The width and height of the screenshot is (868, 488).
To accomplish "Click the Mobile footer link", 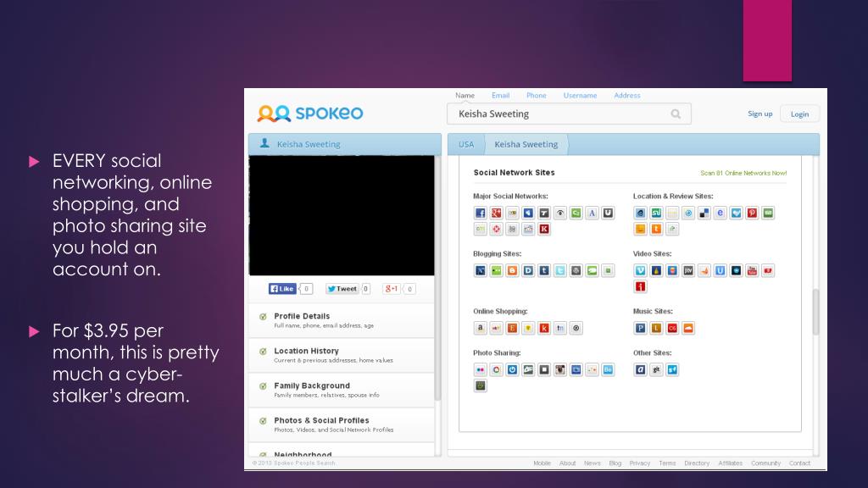I will 542,463.
